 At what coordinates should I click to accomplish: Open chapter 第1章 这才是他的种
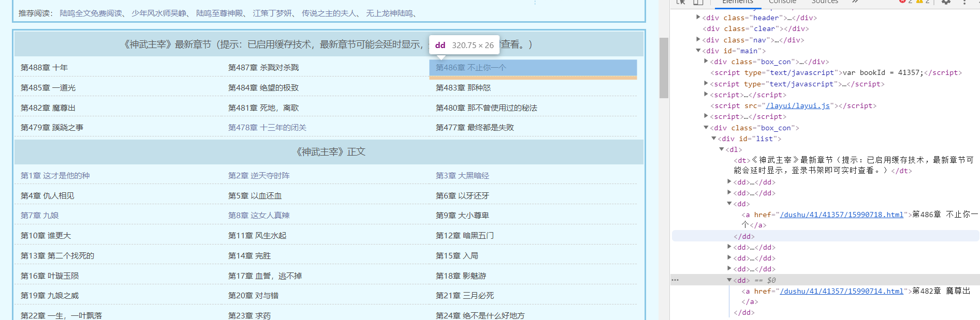[55, 176]
